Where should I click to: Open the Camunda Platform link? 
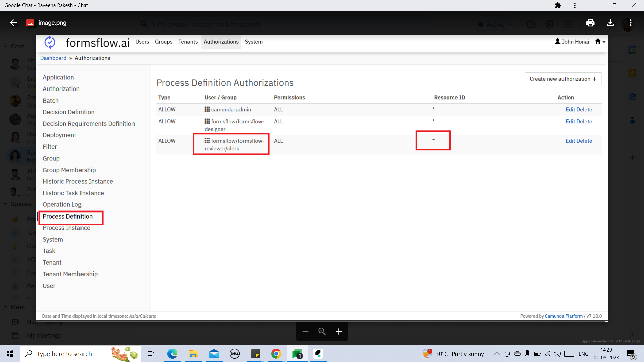(563, 316)
